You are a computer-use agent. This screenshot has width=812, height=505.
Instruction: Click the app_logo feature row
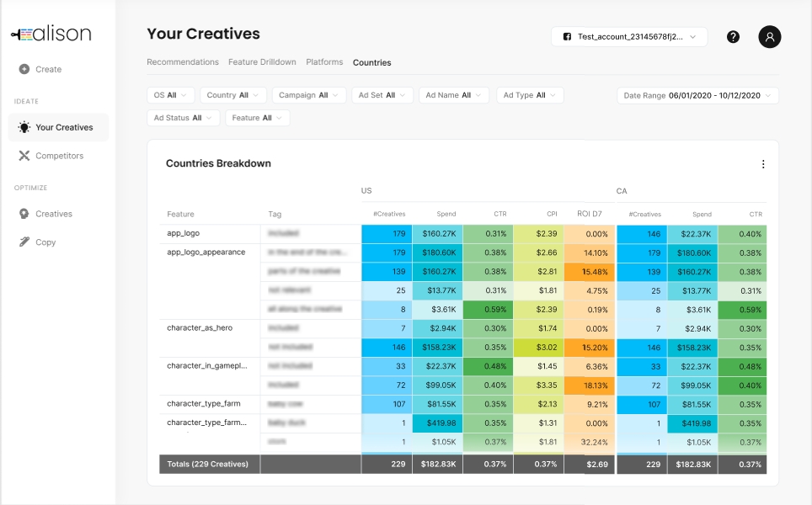point(184,233)
